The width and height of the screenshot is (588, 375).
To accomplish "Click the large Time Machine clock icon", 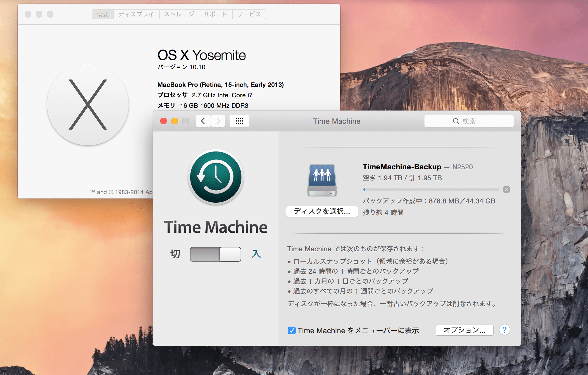I will point(216,177).
